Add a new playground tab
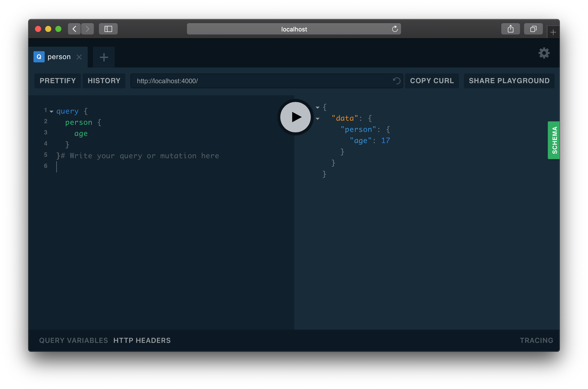 [104, 57]
